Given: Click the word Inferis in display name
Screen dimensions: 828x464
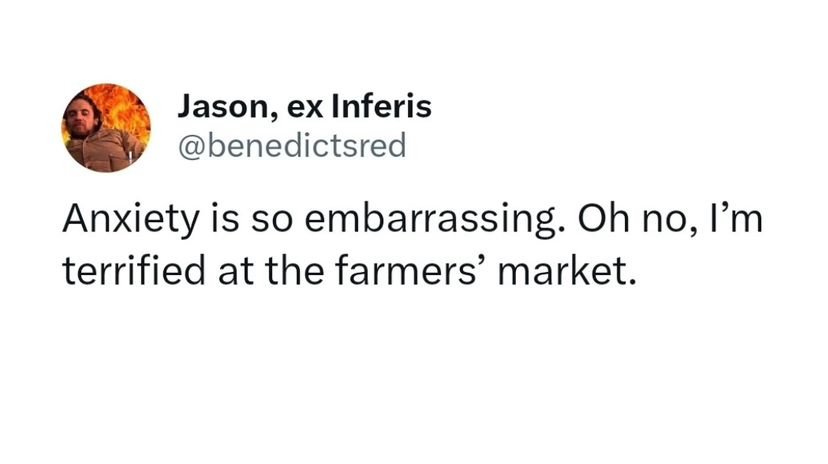Looking at the screenshot, I should pyautogui.click(x=381, y=107).
